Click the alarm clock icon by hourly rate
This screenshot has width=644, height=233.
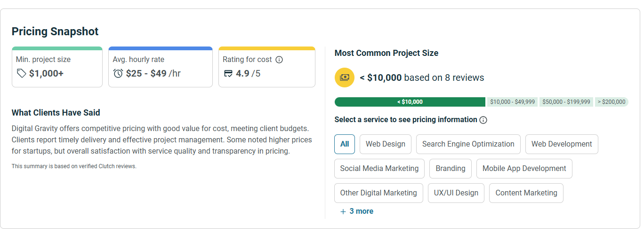pos(118,73)
